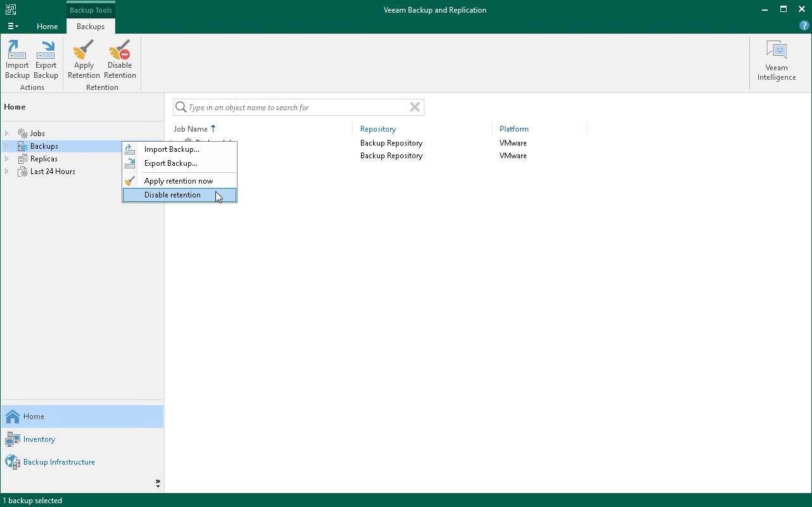Screen dimensions: 812x507
Task: Select the Backups node in the tree
Action: (x=44, y=146)
